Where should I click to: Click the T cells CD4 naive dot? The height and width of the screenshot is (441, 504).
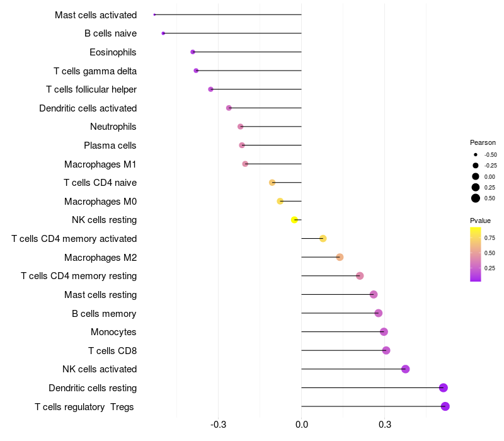click(272, 183)
